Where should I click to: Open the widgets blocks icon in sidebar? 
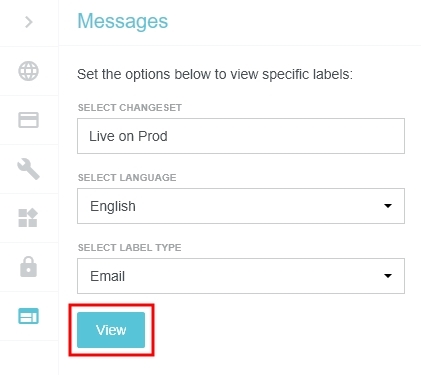coord(28,218)
